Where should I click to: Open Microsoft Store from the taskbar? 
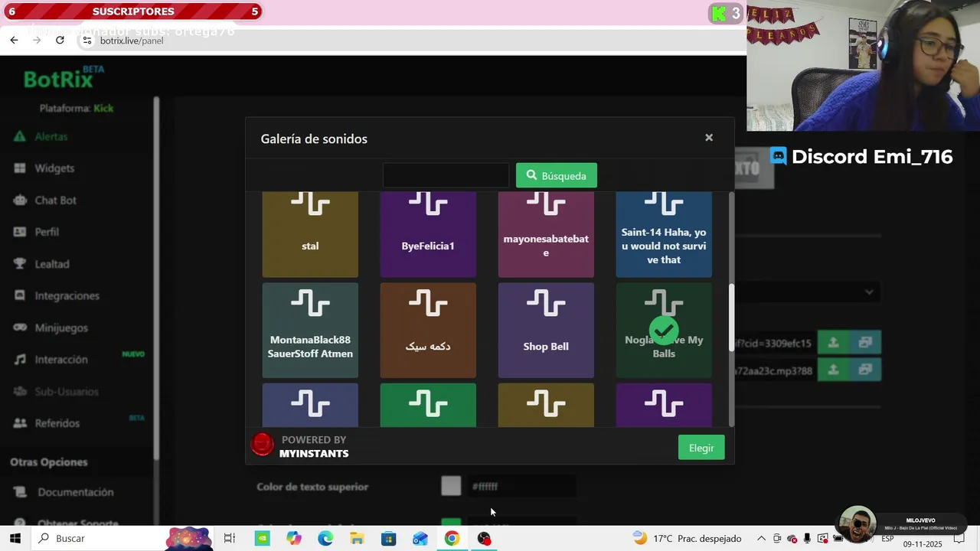[388, 539]
